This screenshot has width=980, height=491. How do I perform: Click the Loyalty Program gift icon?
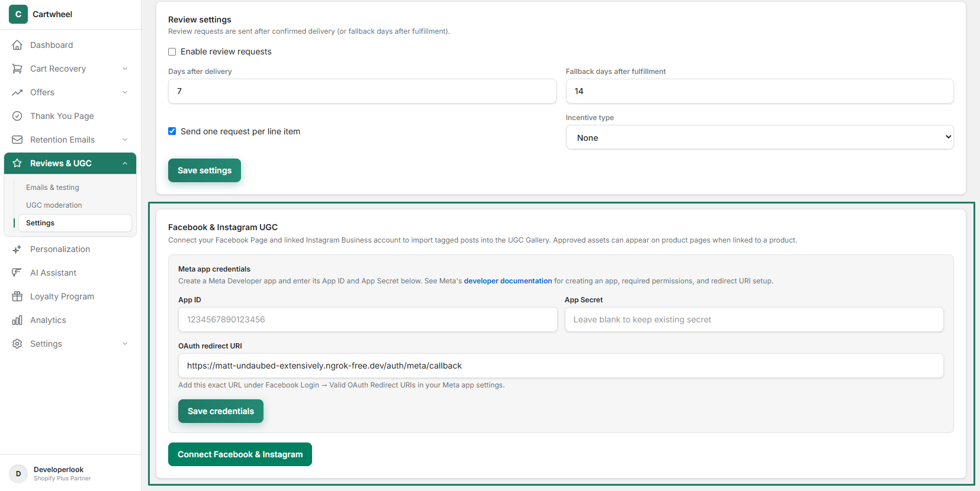17,296
